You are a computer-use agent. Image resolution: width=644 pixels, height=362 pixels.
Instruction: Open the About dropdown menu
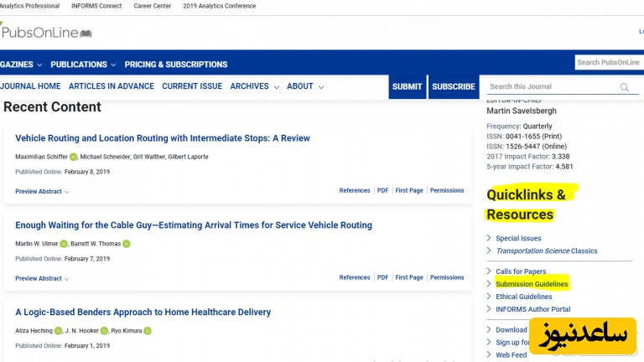(304, 86)
